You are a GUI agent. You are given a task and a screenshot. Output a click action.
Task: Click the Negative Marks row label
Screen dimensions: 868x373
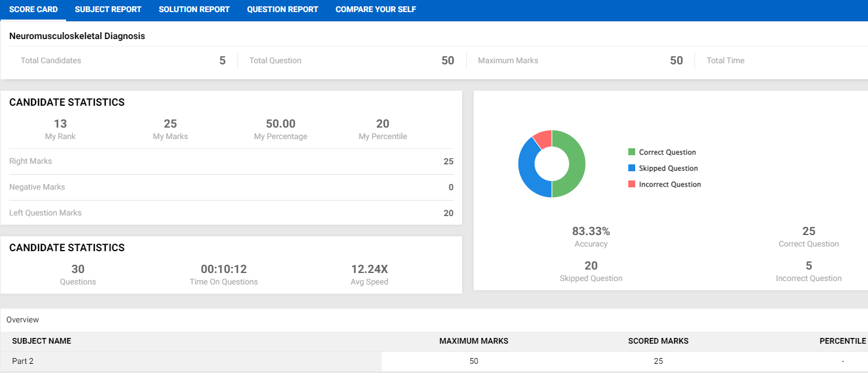pos(37,187)
